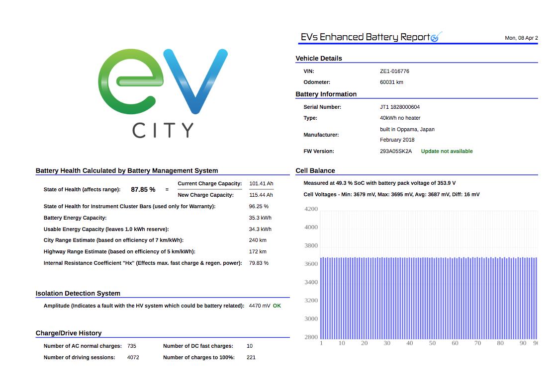Select the VIN value ZE1-016776
The image size is (555, 392).
(395, 71)
